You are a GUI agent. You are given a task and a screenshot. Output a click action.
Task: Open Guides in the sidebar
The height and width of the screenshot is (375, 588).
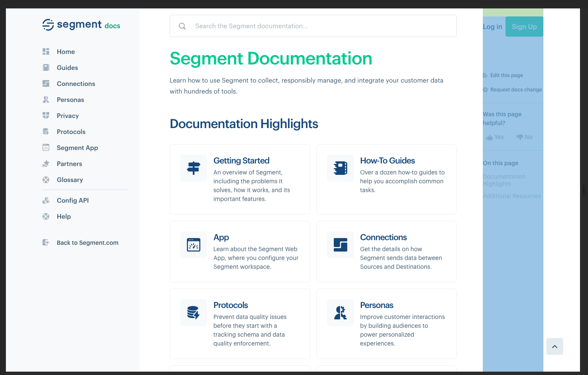[x=67, y=67]
